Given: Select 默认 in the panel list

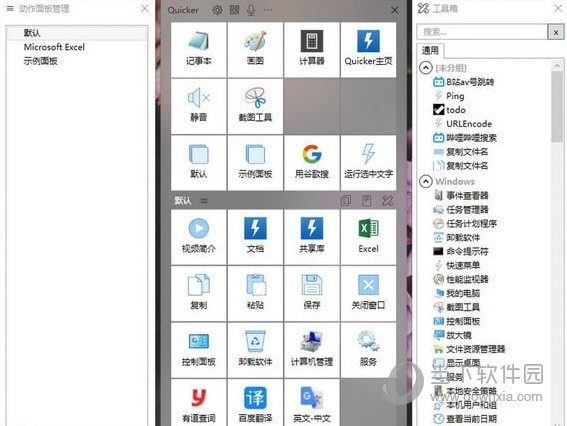Looking at the screenshot, I should tap(77, 33).
